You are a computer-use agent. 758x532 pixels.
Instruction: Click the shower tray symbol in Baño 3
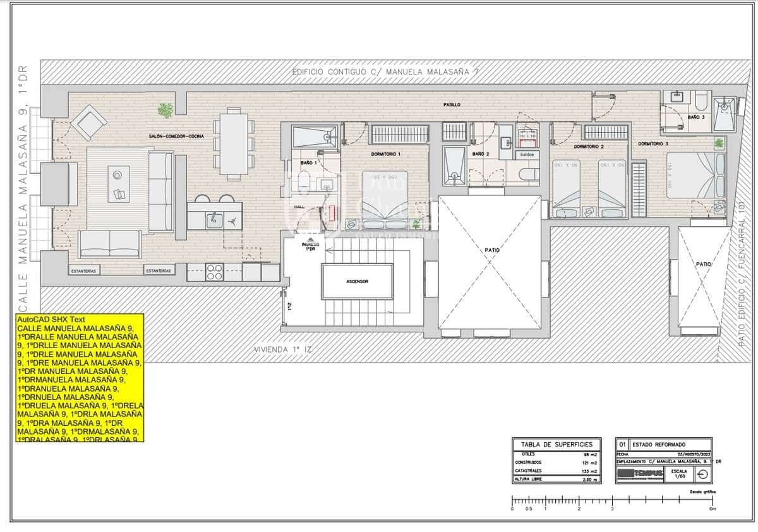(723, 115)
